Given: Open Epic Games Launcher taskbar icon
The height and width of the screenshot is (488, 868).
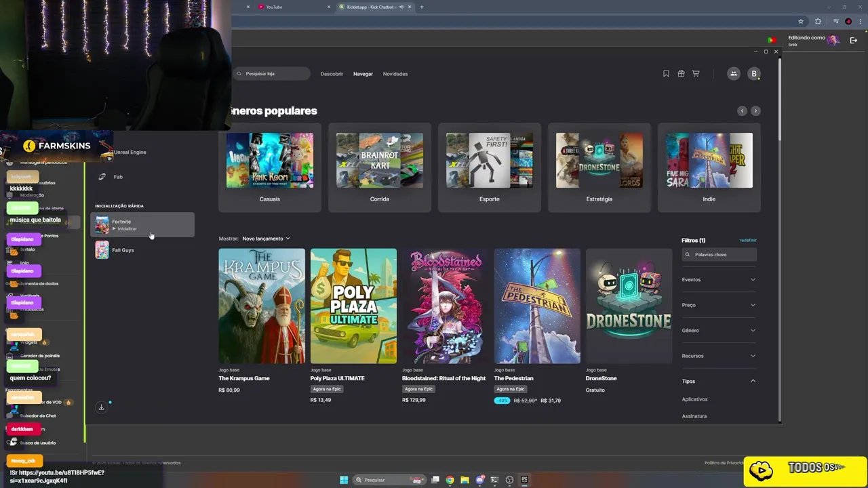Looking at the screenshot, I should coord(524,480).
